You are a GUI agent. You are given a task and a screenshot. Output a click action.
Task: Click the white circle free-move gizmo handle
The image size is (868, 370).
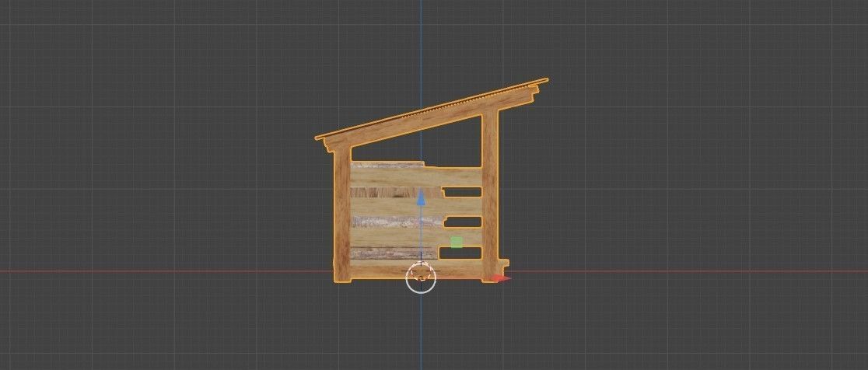pos(421,278)
